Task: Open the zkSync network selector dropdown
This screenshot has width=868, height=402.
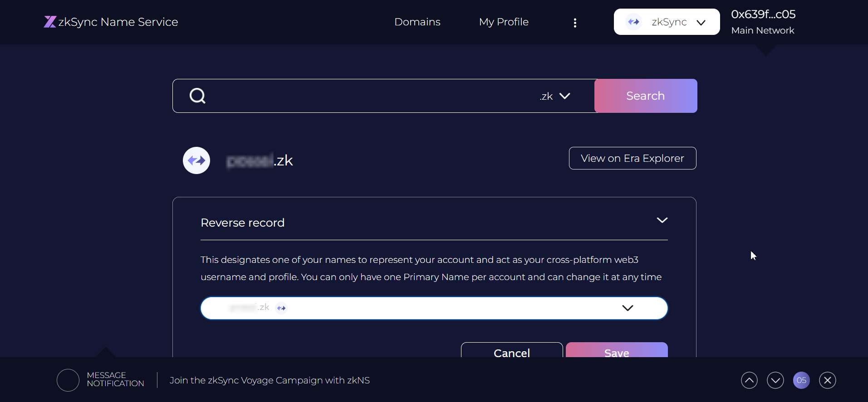Action: pyautogui.click(x=667, y=22)
